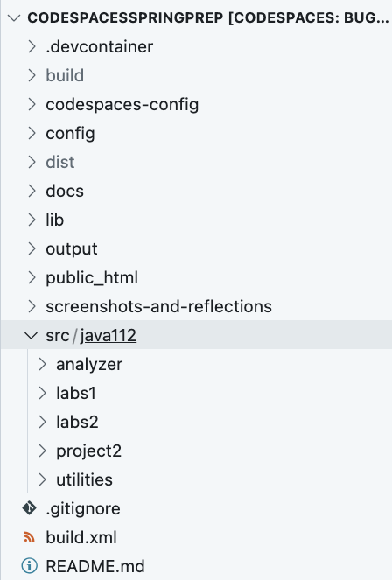Click the CODESPACESSPRINGPREP workspace header
The width and height of the screenshot is (392, 580).
(x=196, y=17)
